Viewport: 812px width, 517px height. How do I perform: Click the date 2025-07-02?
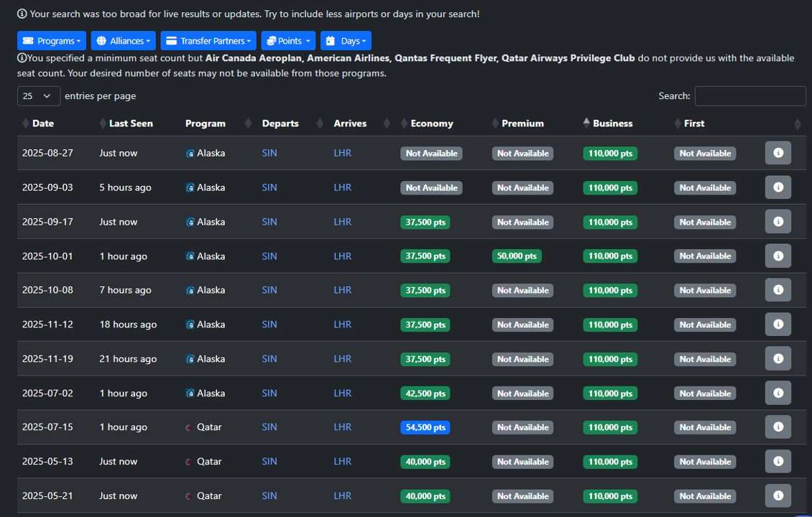(x=47, y=393)
